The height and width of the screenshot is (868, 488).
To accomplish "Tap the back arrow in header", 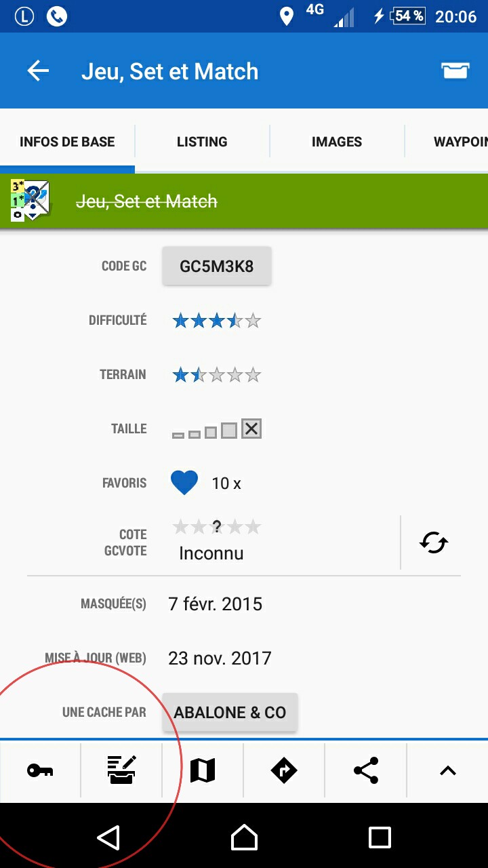I will coord(38,71).
